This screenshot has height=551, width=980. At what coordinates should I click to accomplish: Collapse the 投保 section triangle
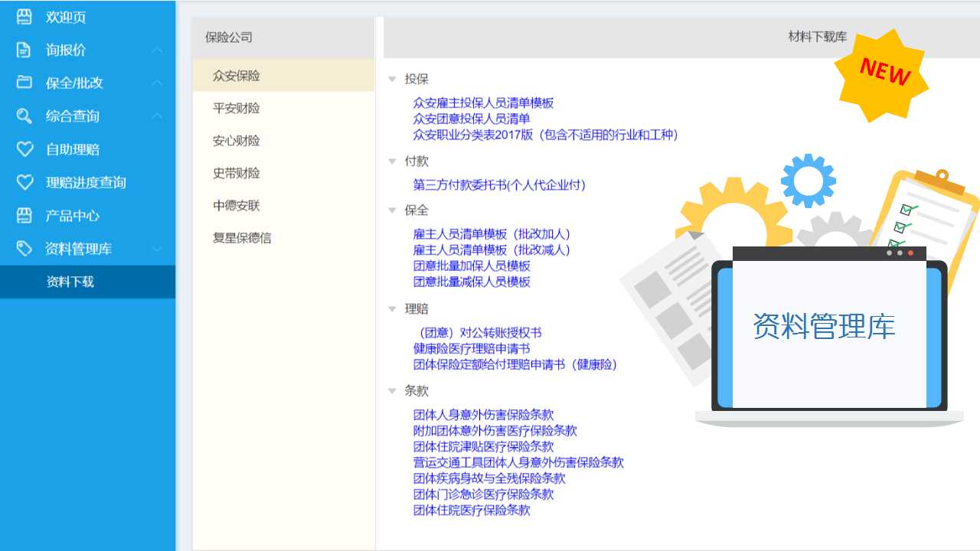click(x=392, y=79)
